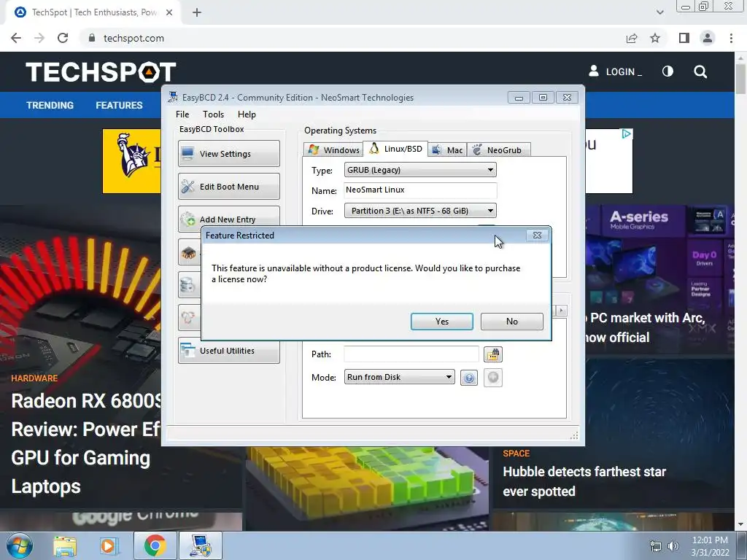Open the File menu in EasyBCD
The height and width of the screenshot is (560, 747).
coord(182,114)
